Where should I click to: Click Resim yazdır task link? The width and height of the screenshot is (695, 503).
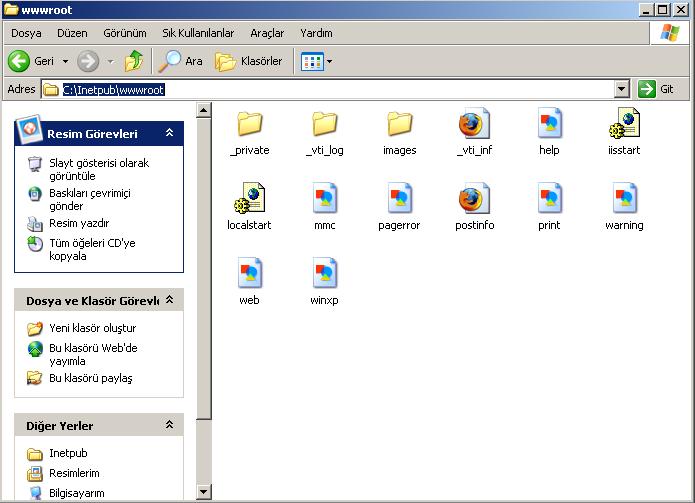(x=79, y=223)
